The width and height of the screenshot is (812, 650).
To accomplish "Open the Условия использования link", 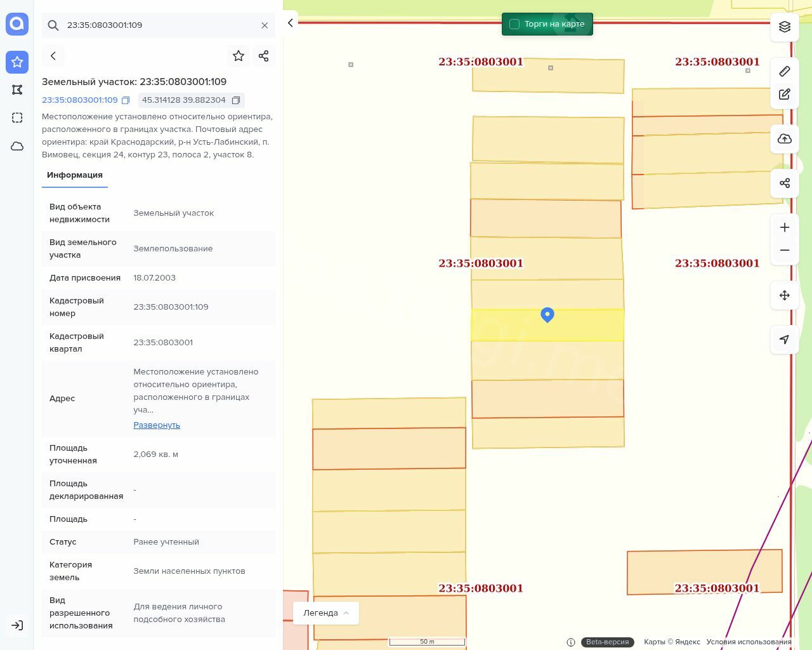I will (x=749, y=642).
